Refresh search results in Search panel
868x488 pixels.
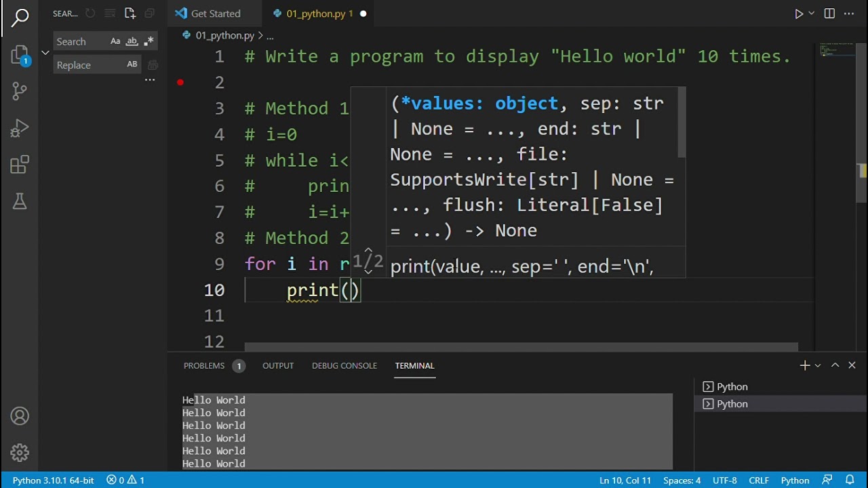tap(90, 14)
